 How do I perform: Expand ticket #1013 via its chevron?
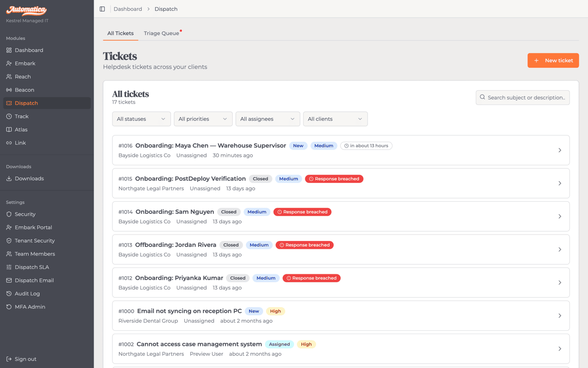coord(560,250)
